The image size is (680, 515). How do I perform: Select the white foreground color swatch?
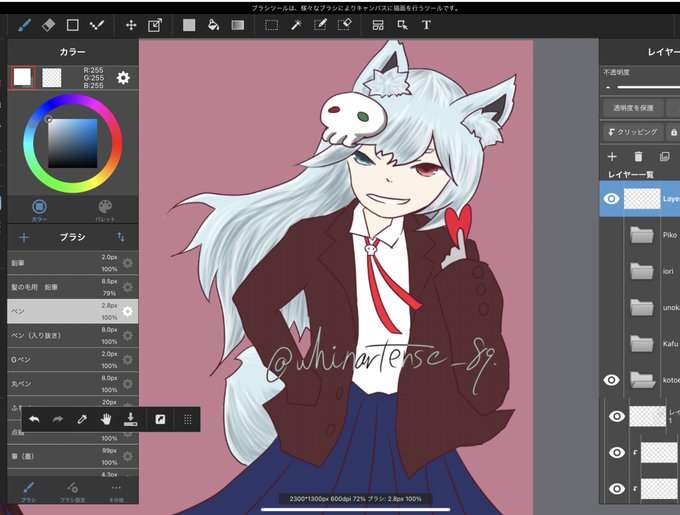click(23, 77)
